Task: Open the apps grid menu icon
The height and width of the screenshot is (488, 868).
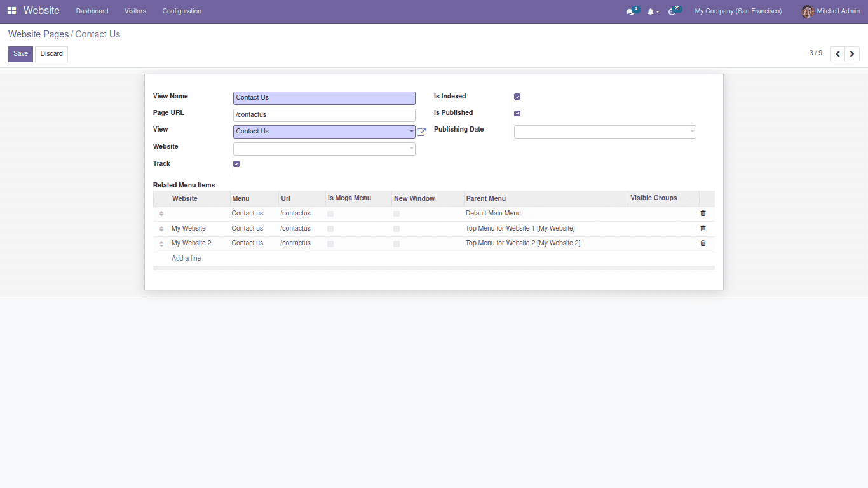Action: click(12, 11)
